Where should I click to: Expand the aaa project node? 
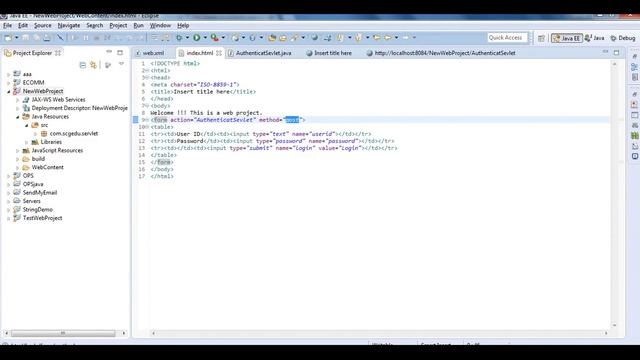pyautogui.click(x=9, y=74)
